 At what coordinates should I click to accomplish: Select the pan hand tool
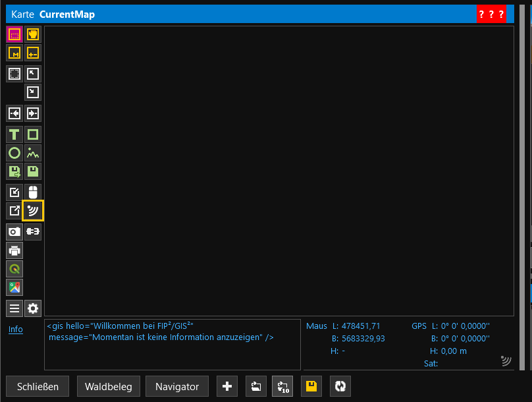pyautogui.click(x=33, y=34)
